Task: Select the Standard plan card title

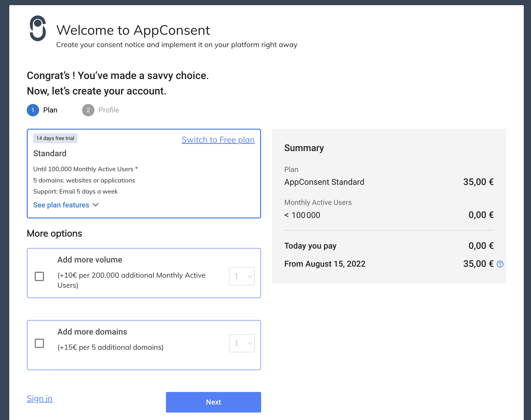Action: tap(50, 153)
